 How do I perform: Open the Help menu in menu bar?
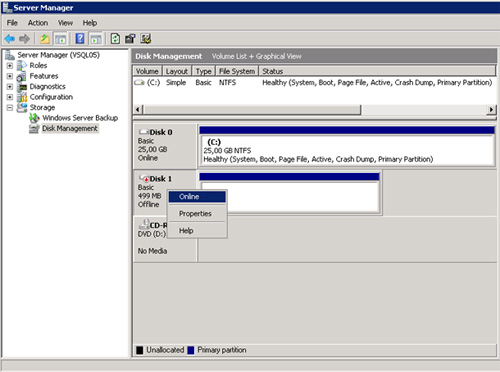pos(90,23)
